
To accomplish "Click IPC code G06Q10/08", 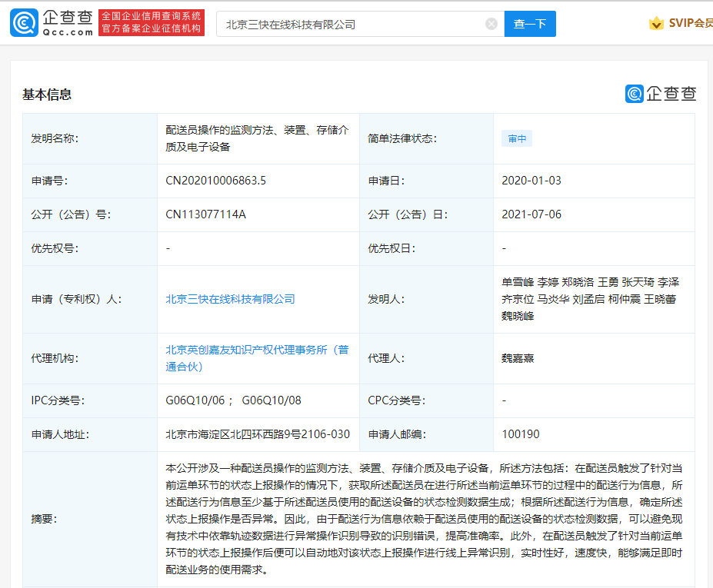I will pyautogui.click(x=272, y=400).
